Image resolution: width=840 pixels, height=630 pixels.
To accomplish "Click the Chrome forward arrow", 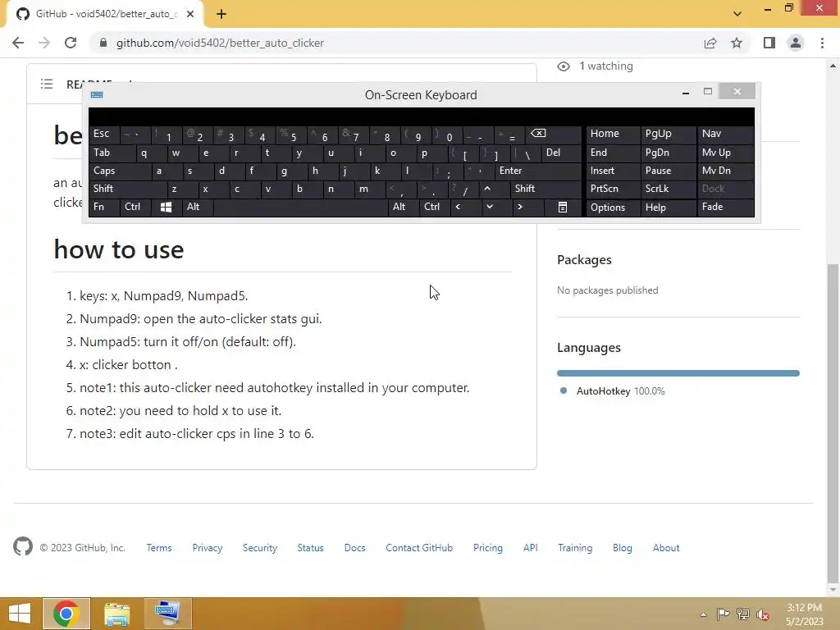I will coord(44,43).
